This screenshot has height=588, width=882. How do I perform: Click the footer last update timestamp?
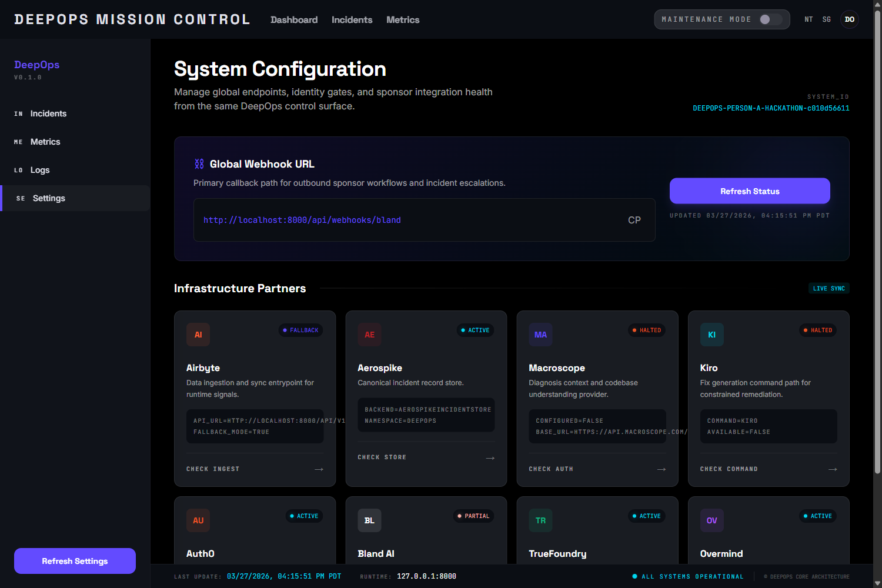(284, 576)
